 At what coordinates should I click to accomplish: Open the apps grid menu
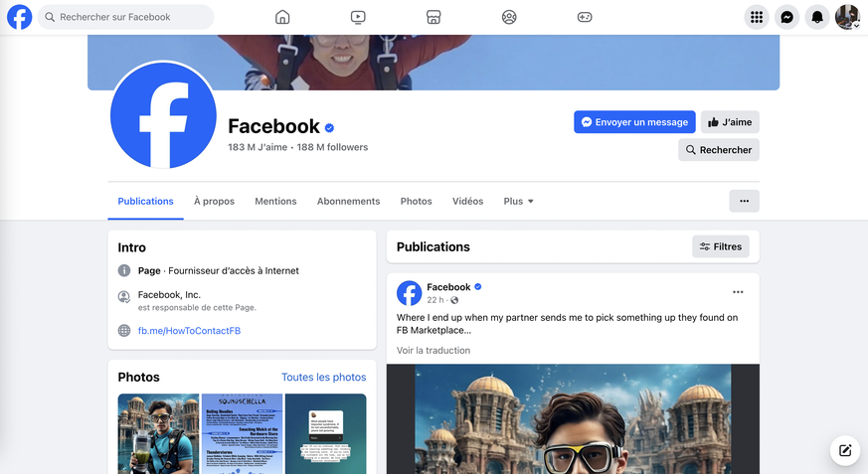point(757,17)
